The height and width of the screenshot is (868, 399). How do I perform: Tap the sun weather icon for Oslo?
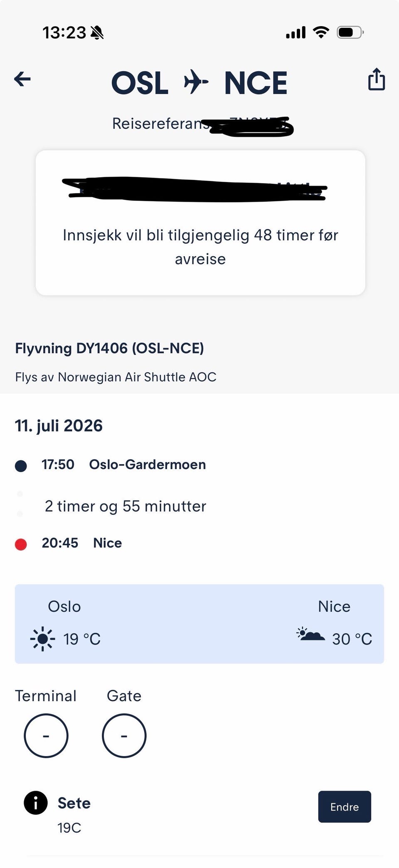(x=42, y=638)
